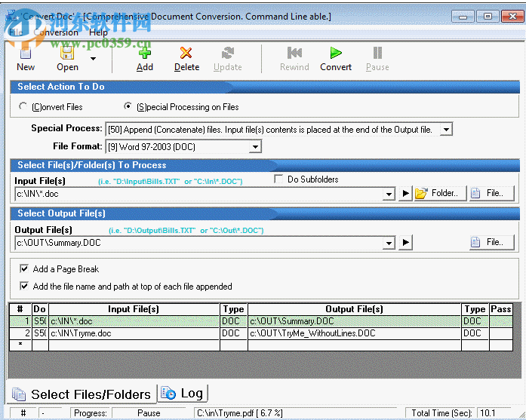Click the Output File(s) column header

point(355,309)
